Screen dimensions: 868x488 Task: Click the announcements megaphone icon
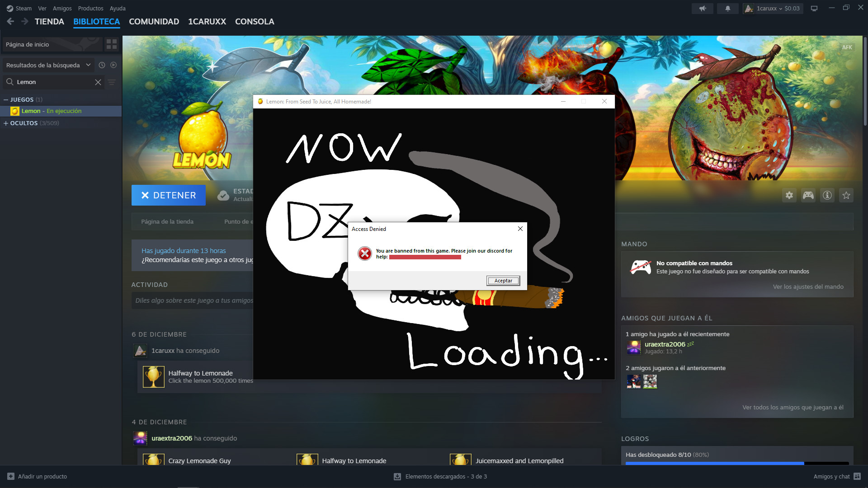[x=703, y=8]
